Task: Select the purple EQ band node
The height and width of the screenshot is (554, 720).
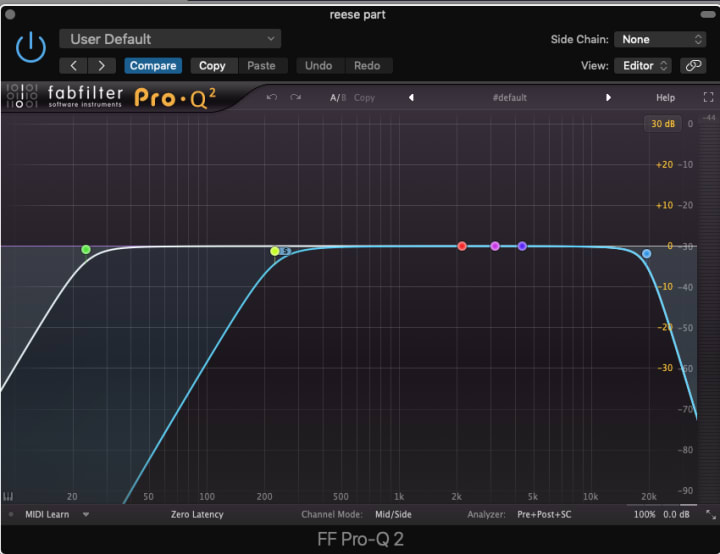Action: coord(522,246)
